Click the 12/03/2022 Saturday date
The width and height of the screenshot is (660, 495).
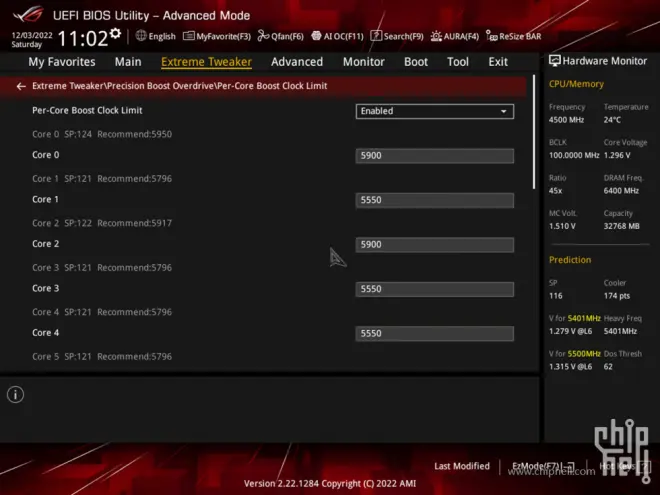click(x=32, y=40)
